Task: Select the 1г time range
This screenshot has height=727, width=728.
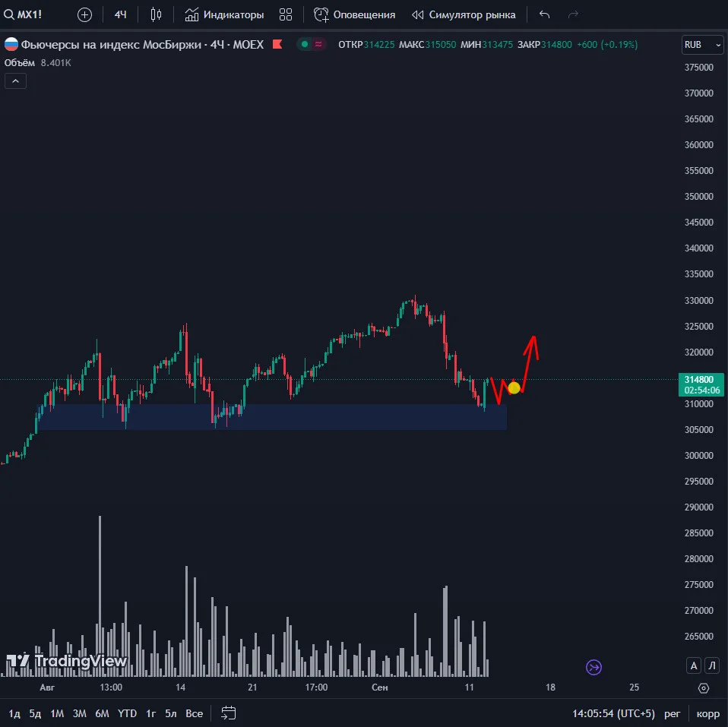Action: coord(151,713)
